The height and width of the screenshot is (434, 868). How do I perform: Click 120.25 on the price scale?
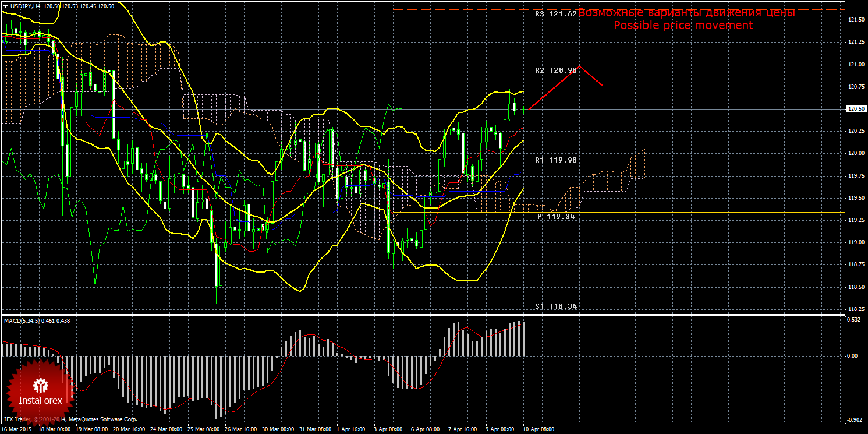(x=856, y=131)
